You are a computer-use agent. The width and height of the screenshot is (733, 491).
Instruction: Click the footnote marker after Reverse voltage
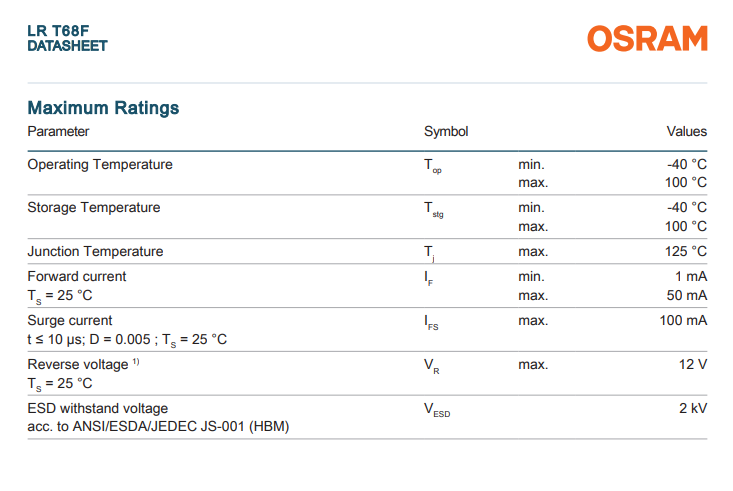click(136, 362)
